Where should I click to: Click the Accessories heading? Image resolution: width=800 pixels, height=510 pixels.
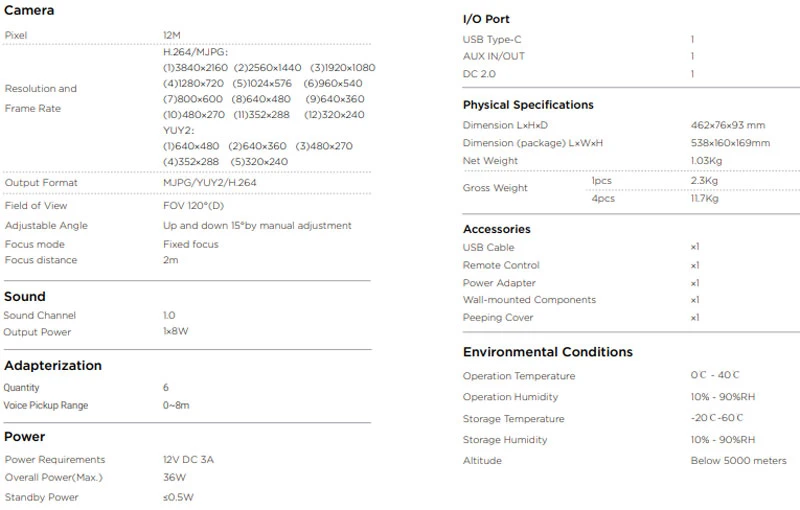(496, 229)
